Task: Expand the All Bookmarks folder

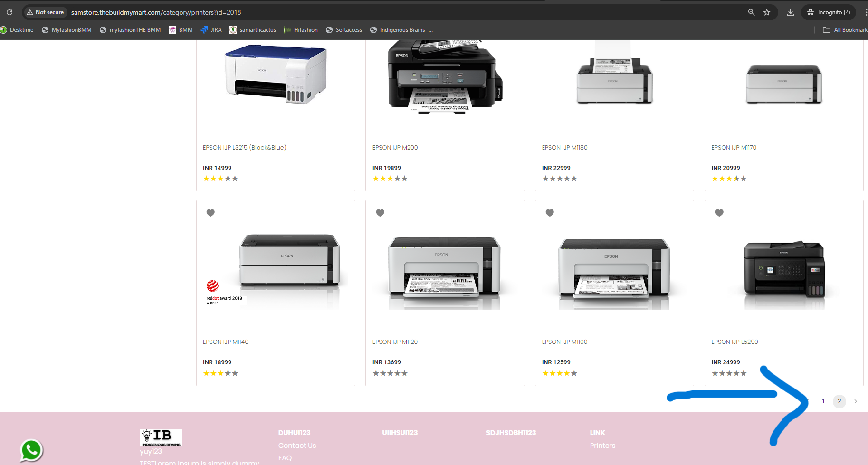Action: (845, 30)
